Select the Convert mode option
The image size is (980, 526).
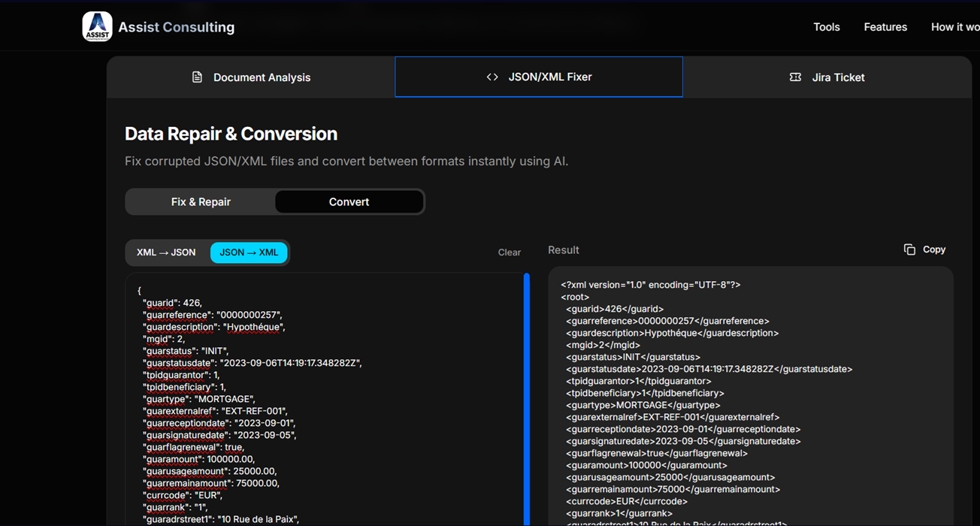349,202
